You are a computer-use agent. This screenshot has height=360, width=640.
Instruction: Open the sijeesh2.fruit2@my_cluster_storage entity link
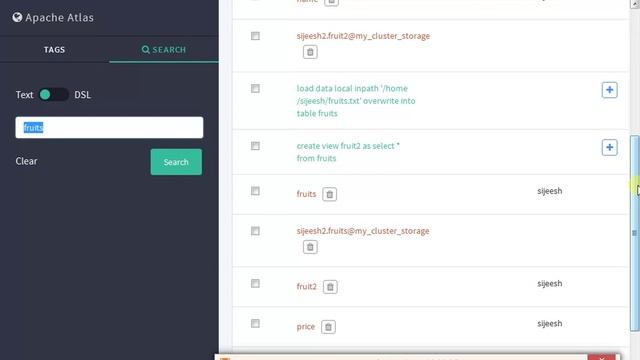pyautogui.click(x=363, y=36)
